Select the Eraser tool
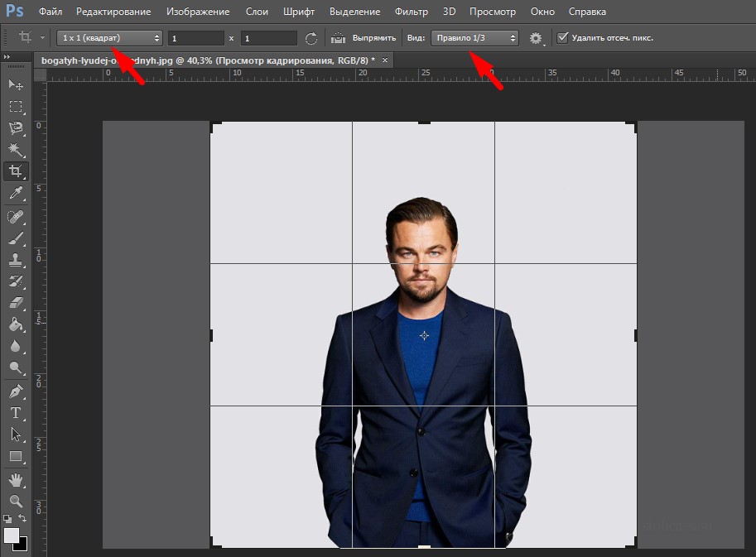The height and width of the screenshot is (557, 756). pos(16,303)
